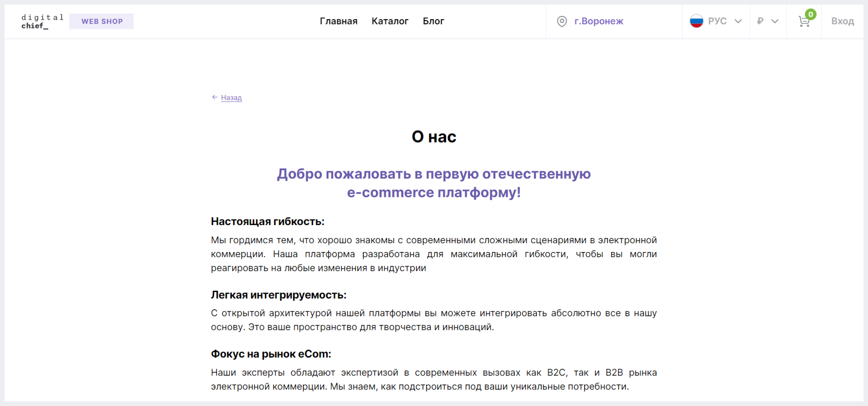Click the Russian flag icon
868x406 pixels.
696,21
